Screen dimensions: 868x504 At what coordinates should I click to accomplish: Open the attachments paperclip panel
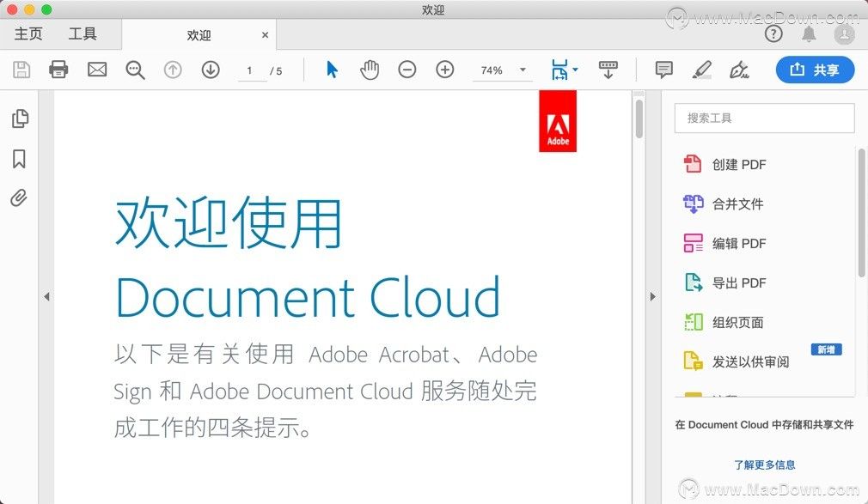click(x=19, y=197)
